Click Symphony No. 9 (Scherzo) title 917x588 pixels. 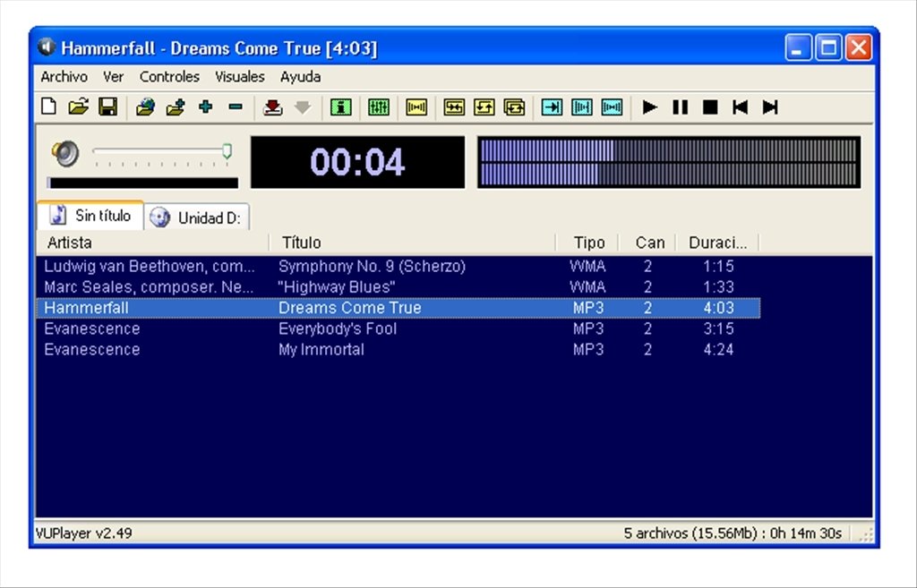coord(372,267)
